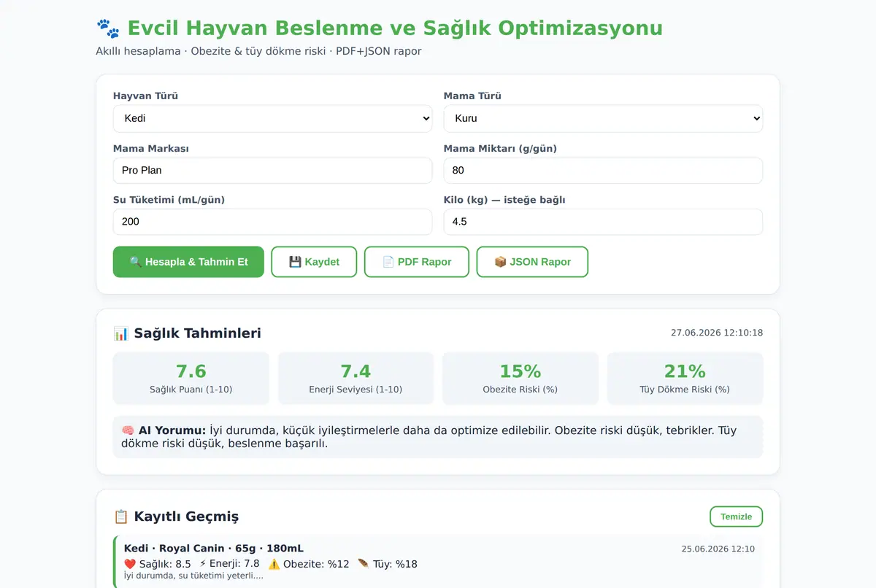Click the history date 25.06.2026 12:10
The image size is (876, 588).
718,549
